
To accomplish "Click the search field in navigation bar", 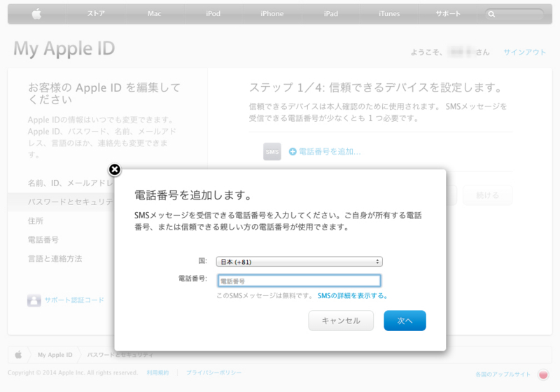I will [514, 14].
